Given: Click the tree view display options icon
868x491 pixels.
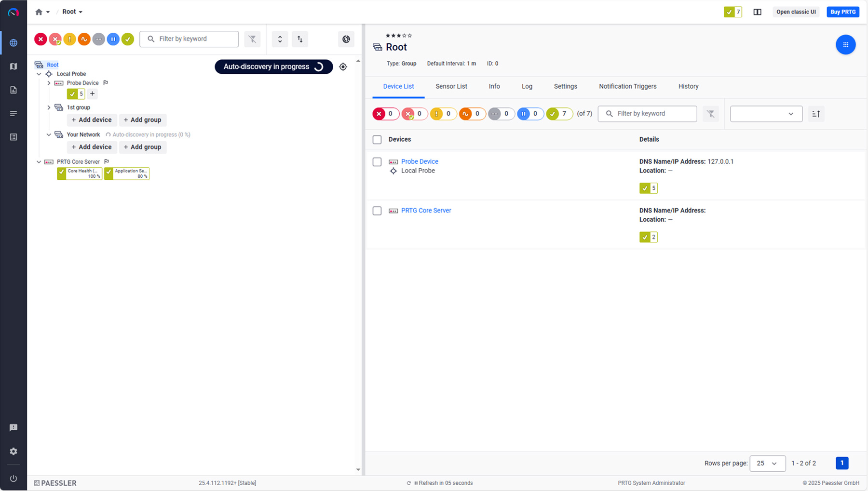Looking at the screenshot, I should [346, 39].
